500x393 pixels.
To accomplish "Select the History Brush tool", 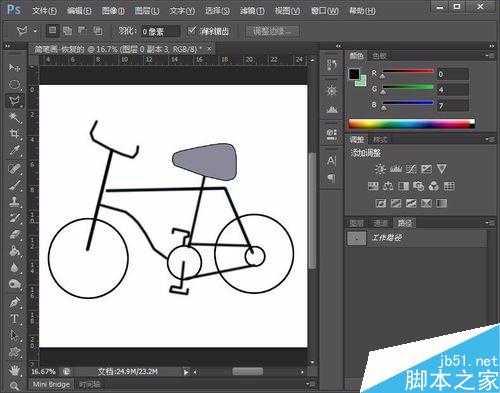I will (x=14, y=218).
